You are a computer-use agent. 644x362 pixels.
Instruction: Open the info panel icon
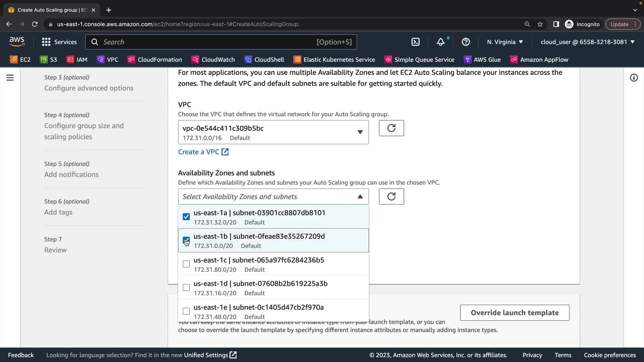click(x=633, y=78)
